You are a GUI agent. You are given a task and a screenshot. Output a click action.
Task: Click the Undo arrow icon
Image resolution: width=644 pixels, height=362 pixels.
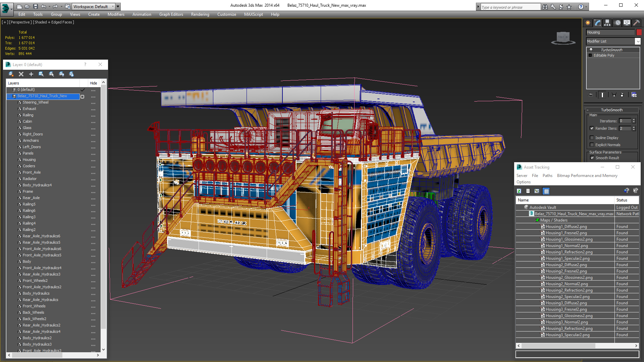coord(44,6)
